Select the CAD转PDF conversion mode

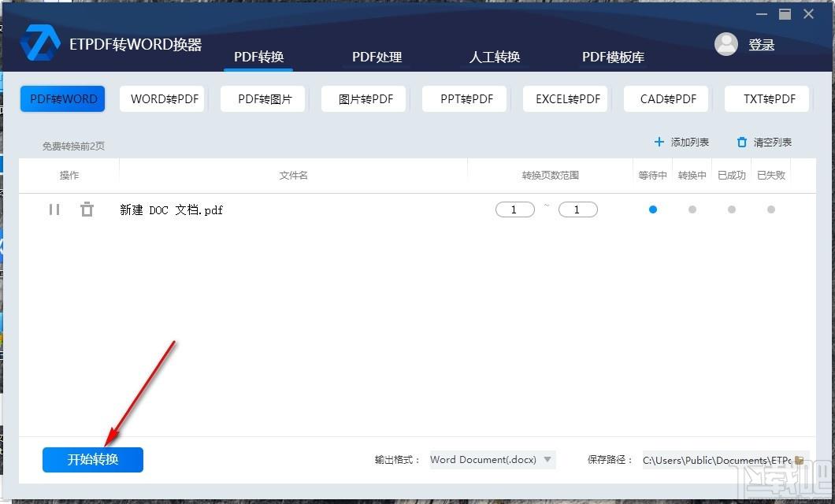point(666,99)
